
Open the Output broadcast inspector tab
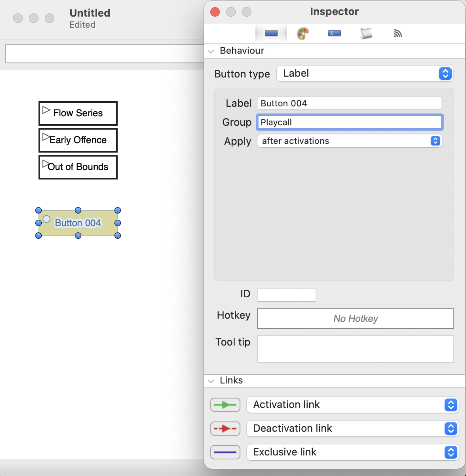pos(398,33)
